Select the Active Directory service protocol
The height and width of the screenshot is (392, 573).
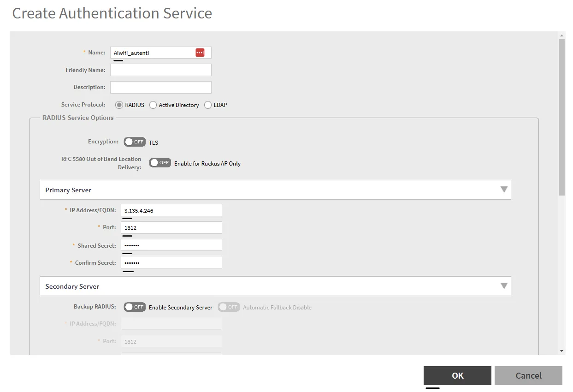click(x=153, y=105)
